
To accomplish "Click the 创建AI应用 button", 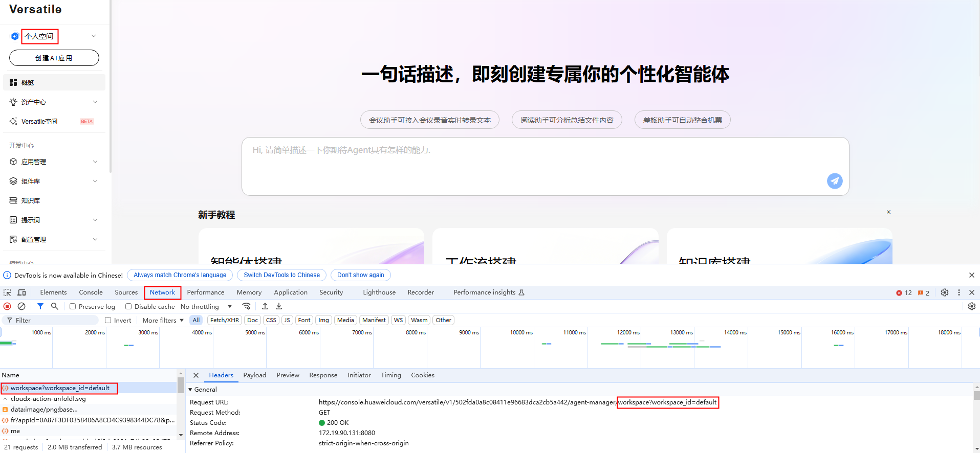I will point(54,58).
